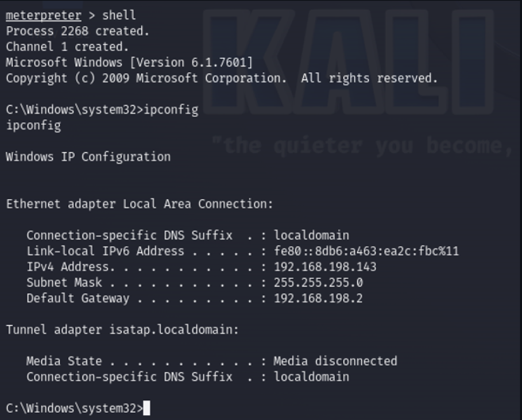522x420 pixels.
Task: Click the 'Media disconnected' state value
Action: coord(335,361)
